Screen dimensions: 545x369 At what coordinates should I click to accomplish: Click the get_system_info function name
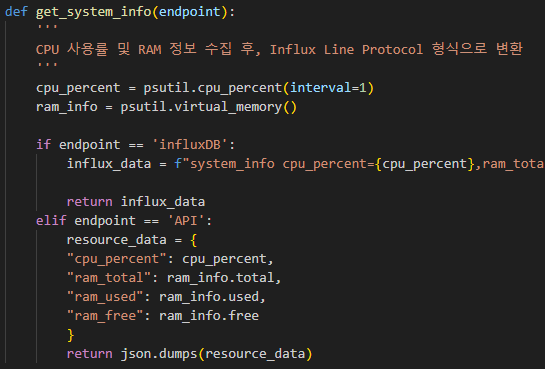tap(93, 12)
